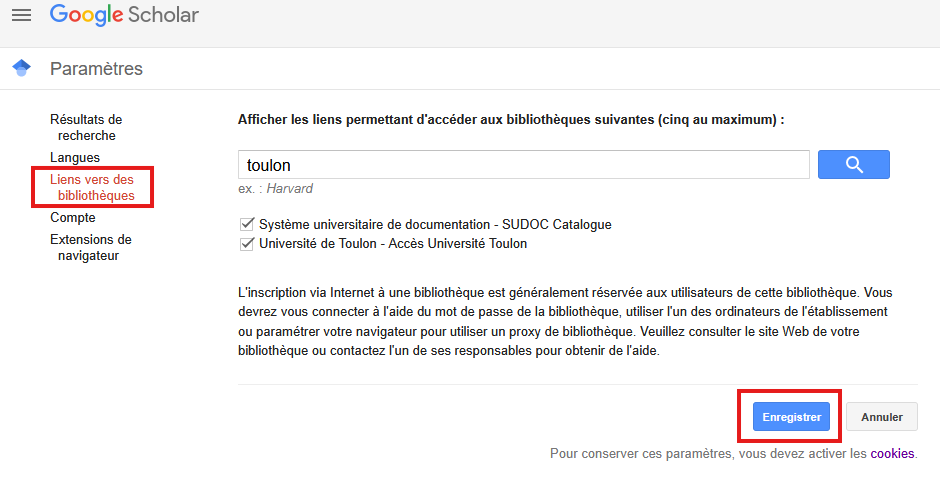The width and height of the screenshot is (940, 493).
Task: Open Résultats de recherche settings section
Action: pyautogui.click(x=86, y=127)
